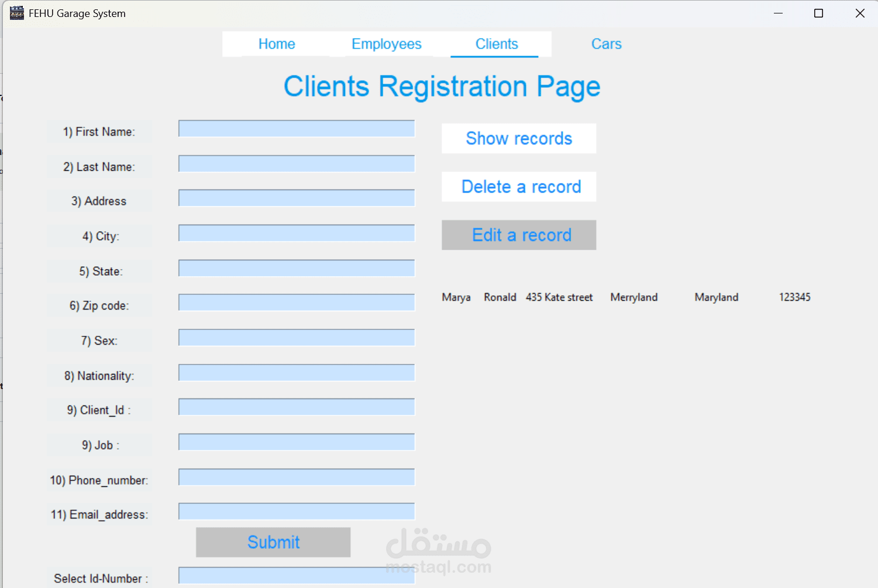Focus the Phone_number input field
This screenshot has height=588, width=878.
tap(297, 477)
